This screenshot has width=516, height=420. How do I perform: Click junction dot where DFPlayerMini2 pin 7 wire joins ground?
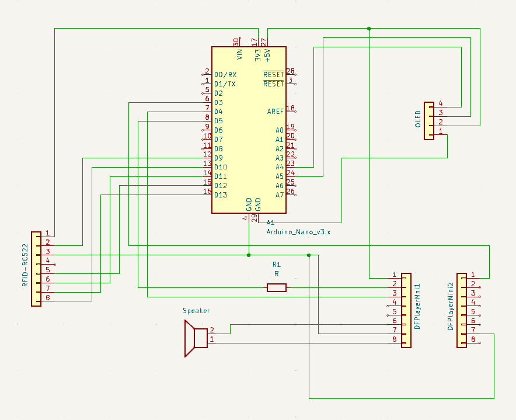[309, 255]
